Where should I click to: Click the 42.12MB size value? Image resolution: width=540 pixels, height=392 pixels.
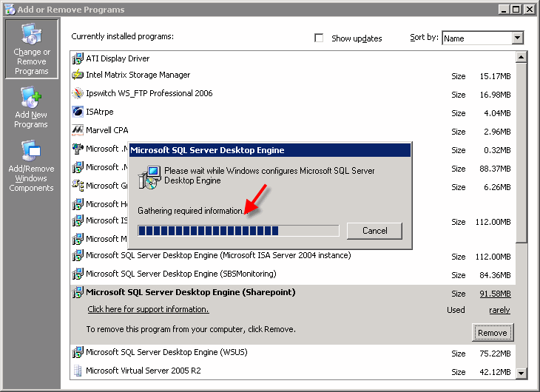tap(495, 372)
